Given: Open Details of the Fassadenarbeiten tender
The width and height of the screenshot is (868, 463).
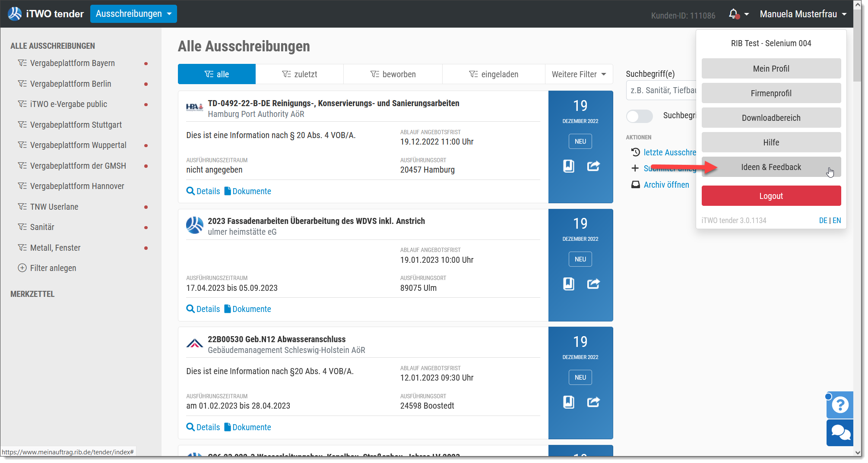Looking at the screenshot, I should click(203, 309).
